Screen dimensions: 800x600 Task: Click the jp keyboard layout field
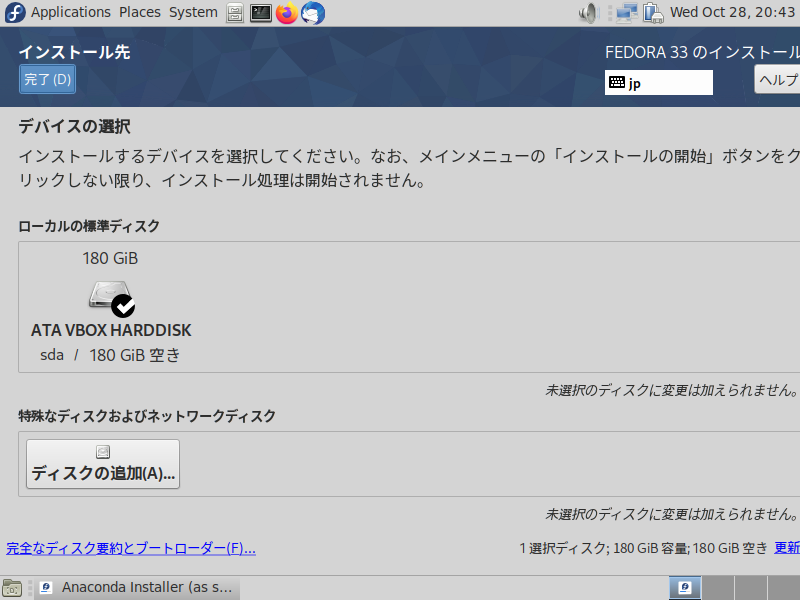click(x=659, y=83)
